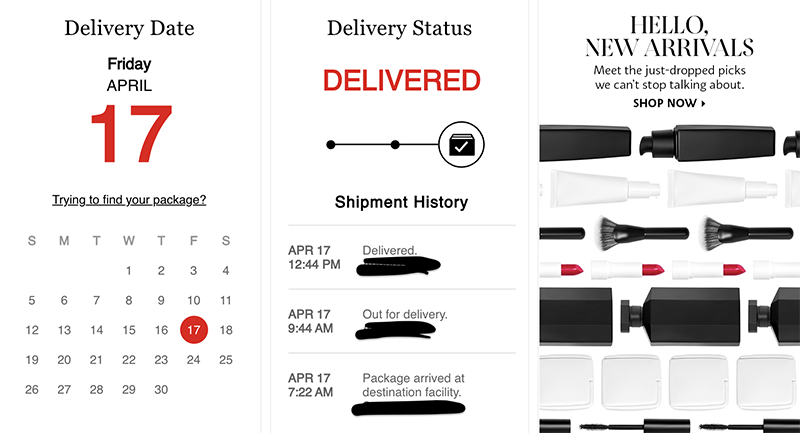Choose April 10 on the calendar
Screen dimensions: 800x433
point(193,300)
